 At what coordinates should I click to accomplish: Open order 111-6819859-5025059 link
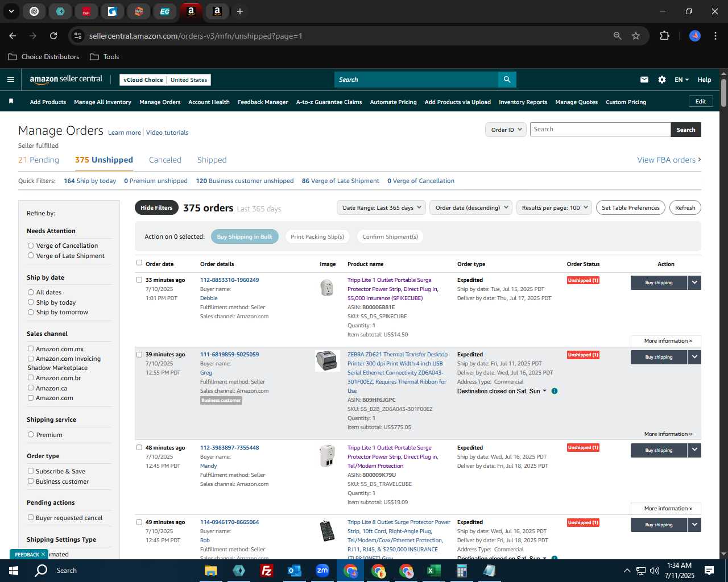229,354
